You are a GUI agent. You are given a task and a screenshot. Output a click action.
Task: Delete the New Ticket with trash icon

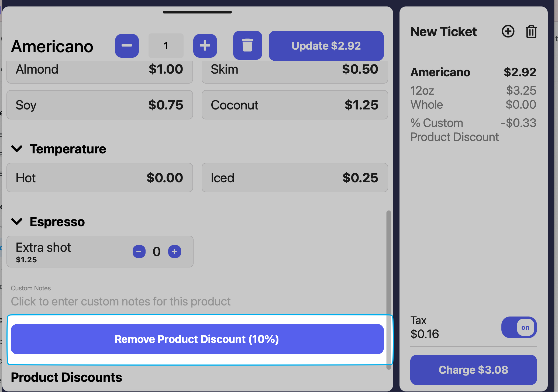coord(531,32)
